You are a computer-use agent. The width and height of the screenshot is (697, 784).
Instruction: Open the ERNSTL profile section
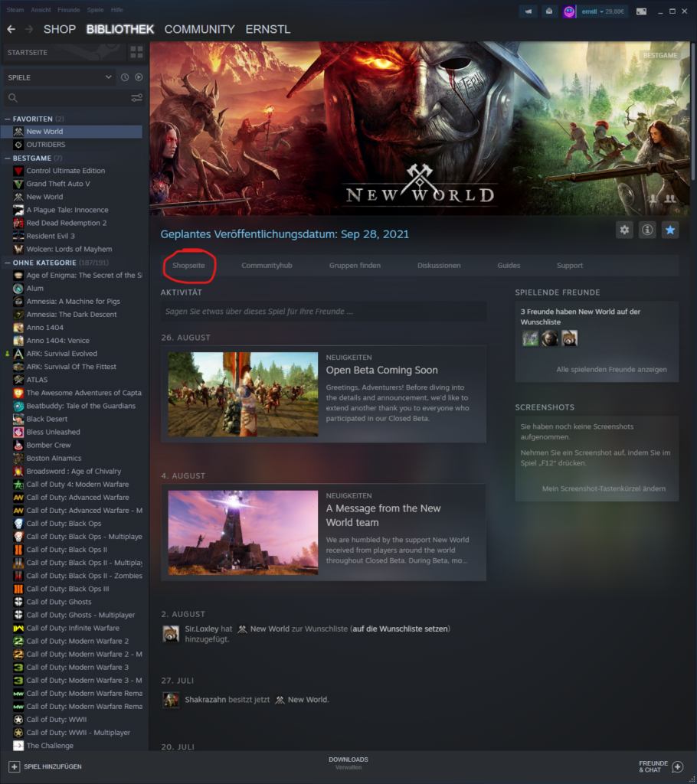coord(267,30)
